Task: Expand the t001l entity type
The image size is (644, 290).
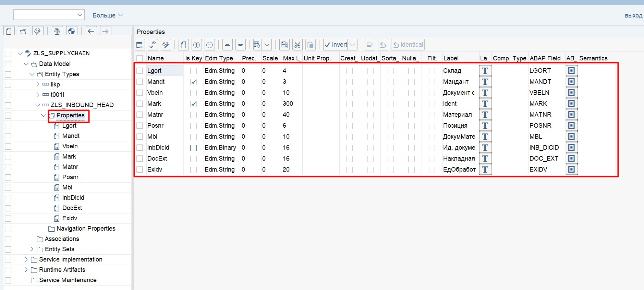Action: [38, 95]
